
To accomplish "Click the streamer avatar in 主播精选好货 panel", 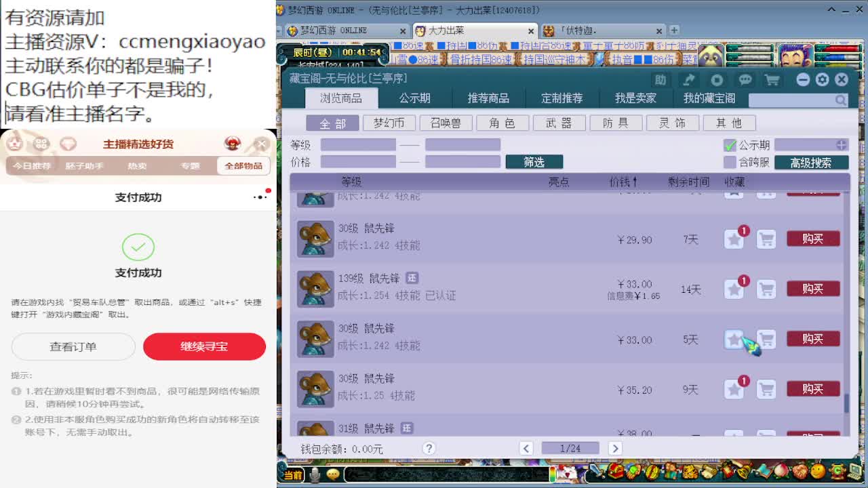I will 233,144.
